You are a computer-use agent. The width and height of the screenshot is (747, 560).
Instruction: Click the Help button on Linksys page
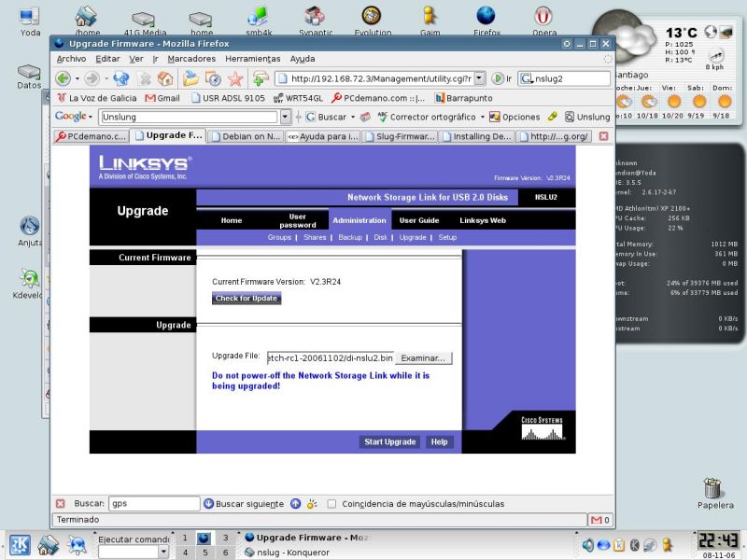point(439,441)
